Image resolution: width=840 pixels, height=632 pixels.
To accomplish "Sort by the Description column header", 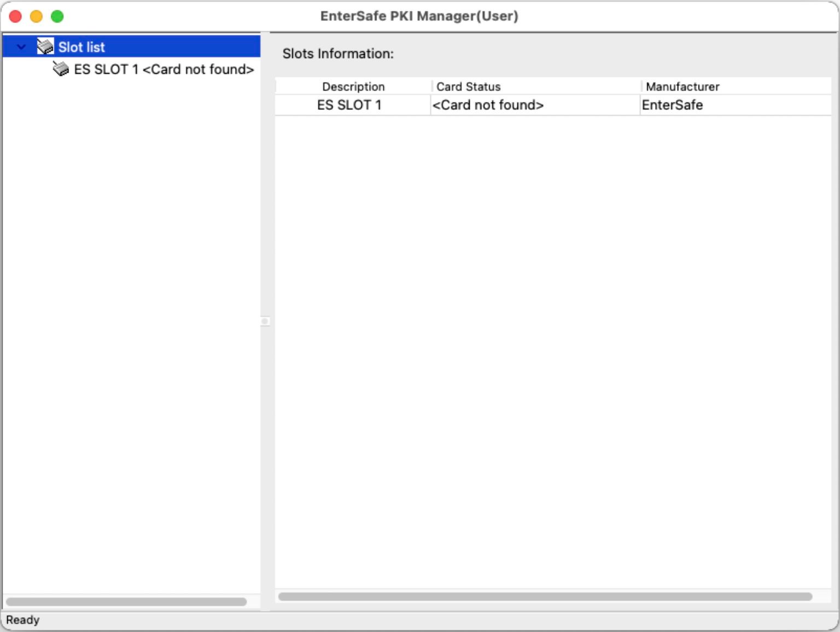I will (x=353, y=86).
